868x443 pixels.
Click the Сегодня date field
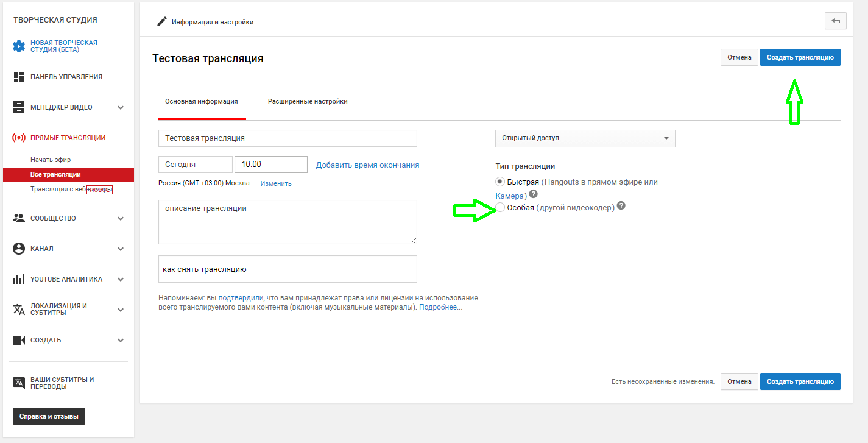point(196,165)
